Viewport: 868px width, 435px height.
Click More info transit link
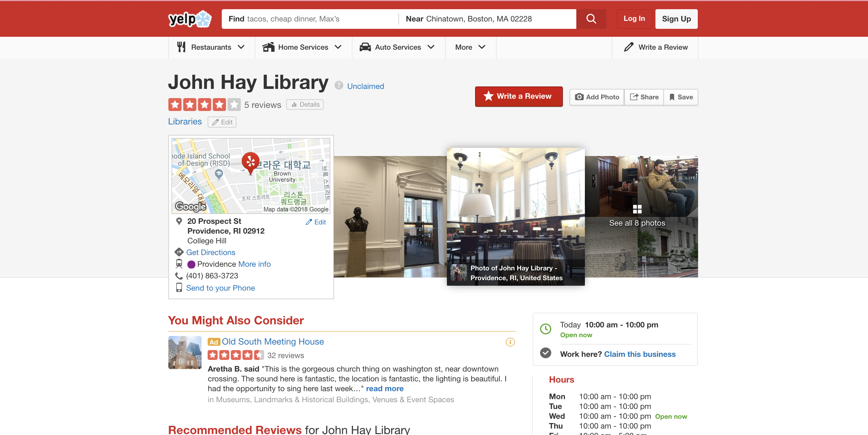[x=254, y=264]
